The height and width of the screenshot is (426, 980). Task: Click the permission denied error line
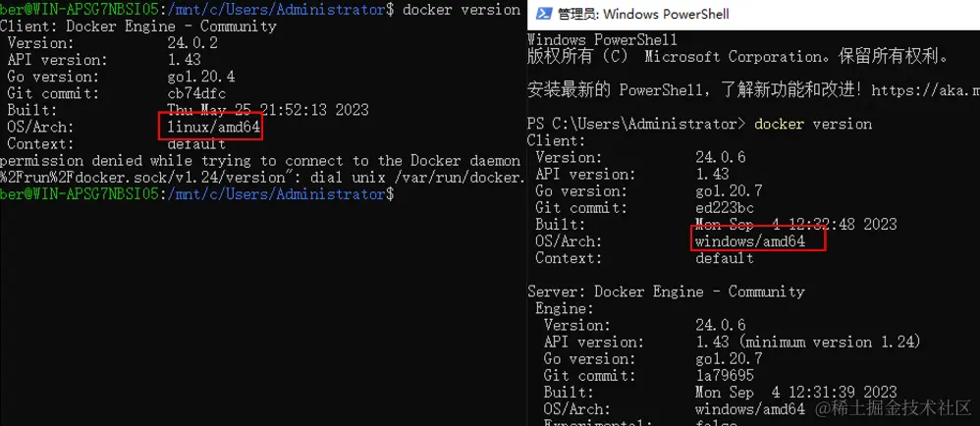260,161
